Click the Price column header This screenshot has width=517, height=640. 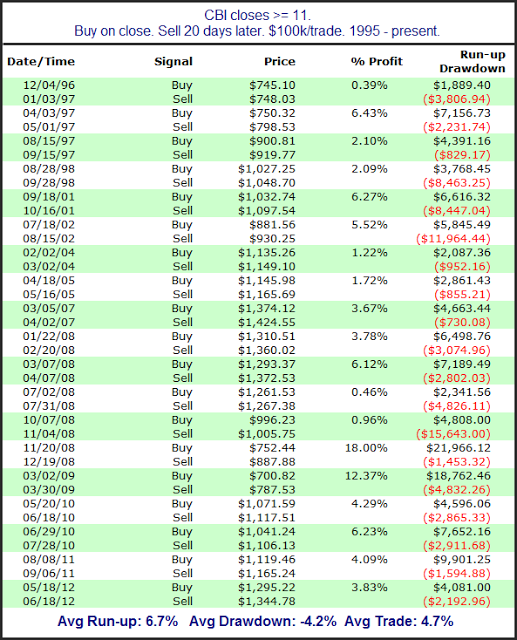(x=280, y=62)
